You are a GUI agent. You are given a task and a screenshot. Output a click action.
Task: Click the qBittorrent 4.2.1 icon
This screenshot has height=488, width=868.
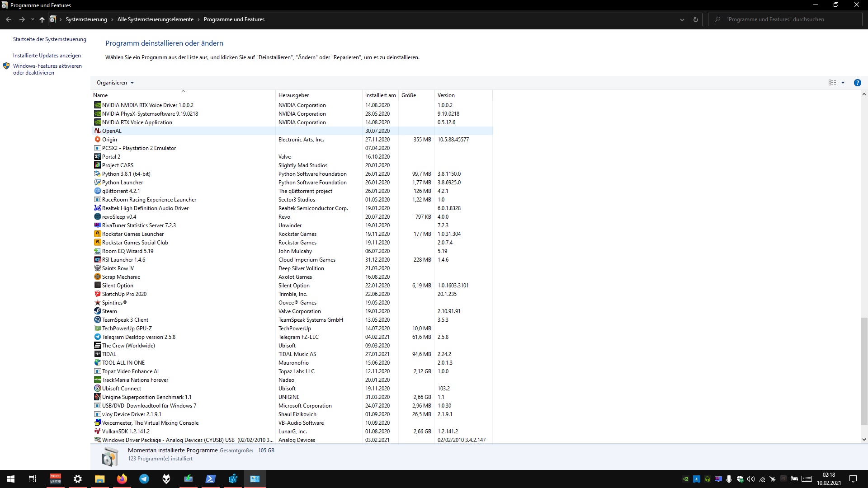[97, 191]
